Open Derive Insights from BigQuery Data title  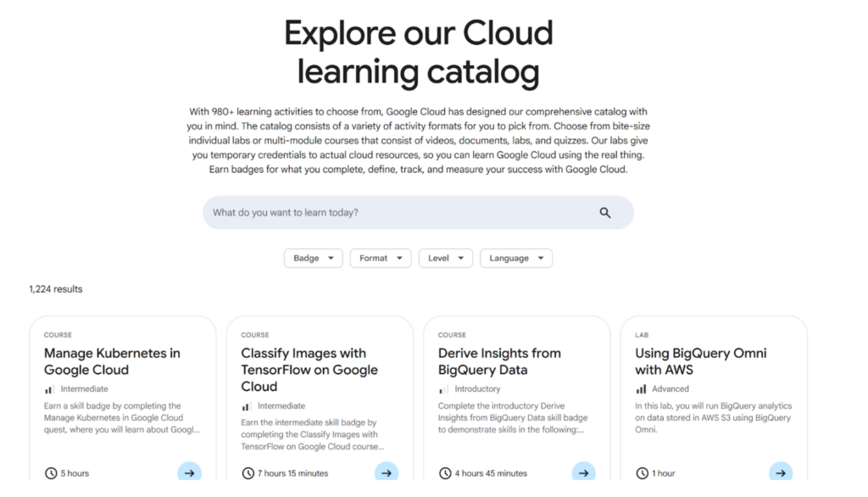[499, 361]
